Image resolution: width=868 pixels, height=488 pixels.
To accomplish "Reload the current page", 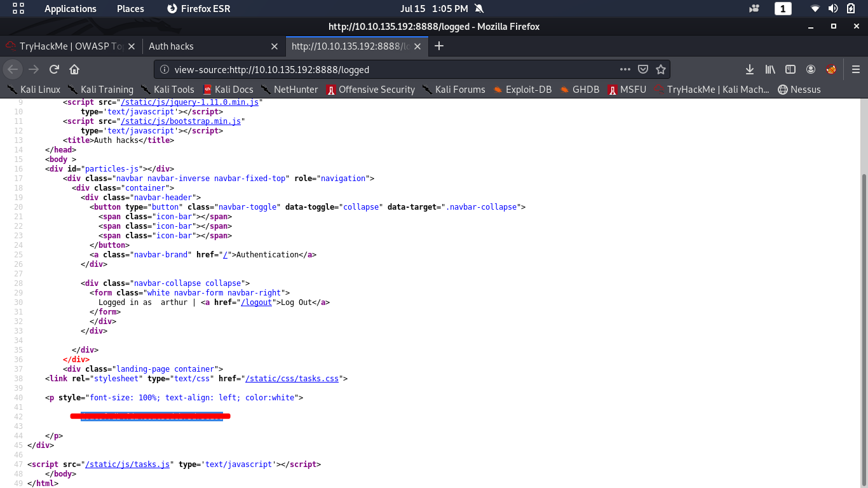I will click(54, 69).
